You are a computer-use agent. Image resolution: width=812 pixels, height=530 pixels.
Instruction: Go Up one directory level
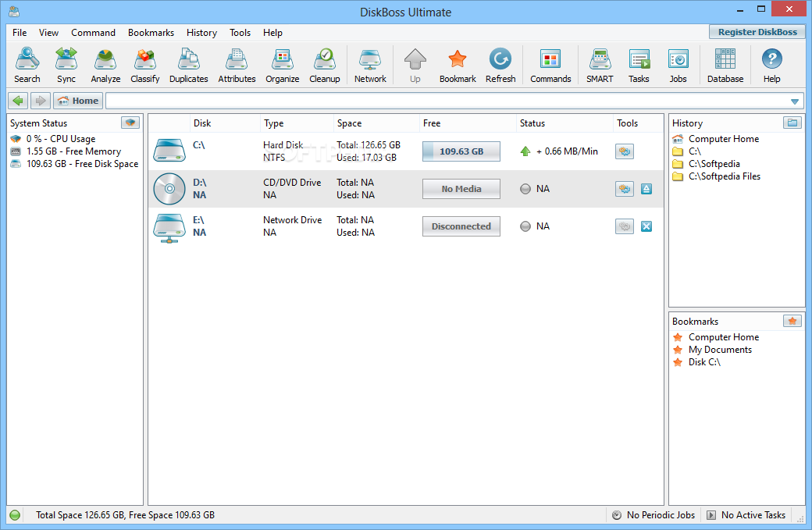click(415, 66)
